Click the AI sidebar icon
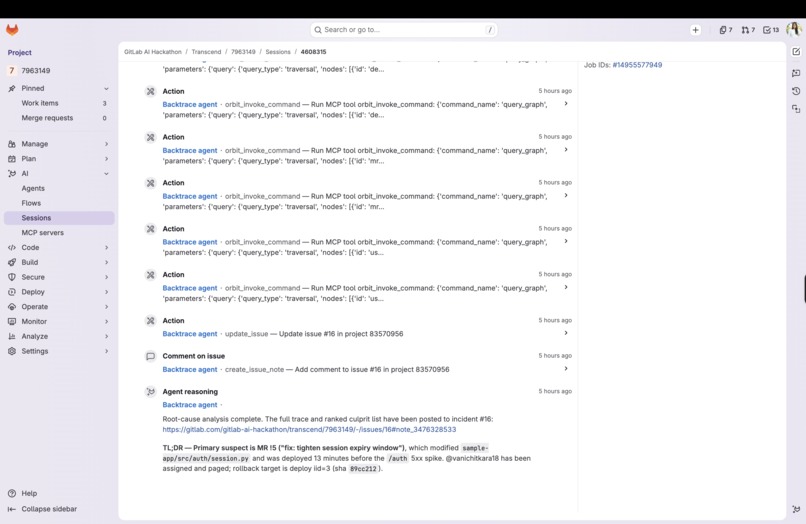This screenshot has height=524, width=806. click(x=12, y=174)
